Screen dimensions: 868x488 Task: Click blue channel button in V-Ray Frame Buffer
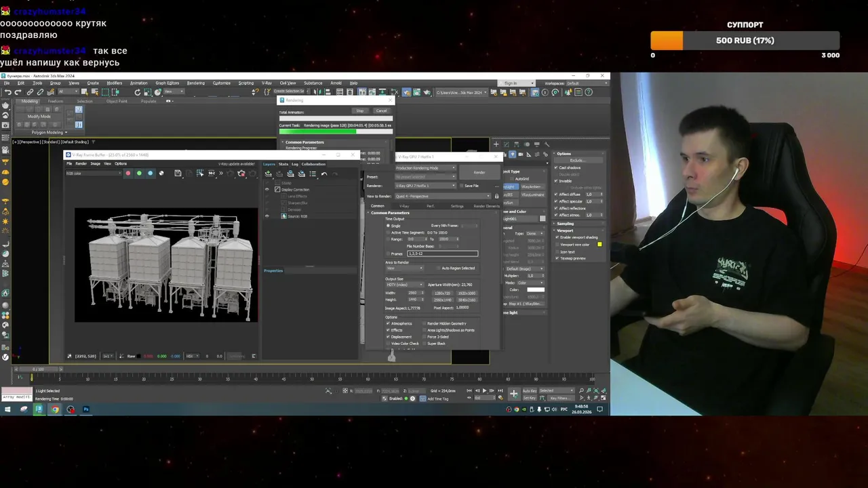(151, 174)
